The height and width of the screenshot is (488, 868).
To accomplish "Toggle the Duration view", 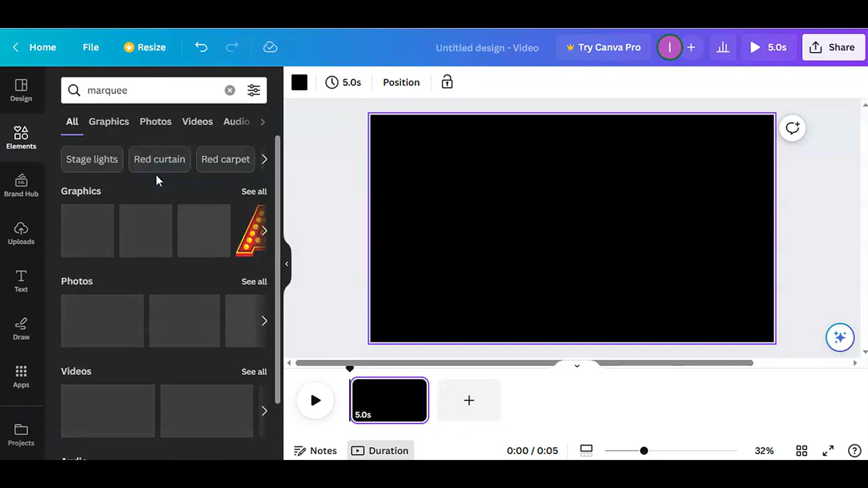I will coord(380,450).
